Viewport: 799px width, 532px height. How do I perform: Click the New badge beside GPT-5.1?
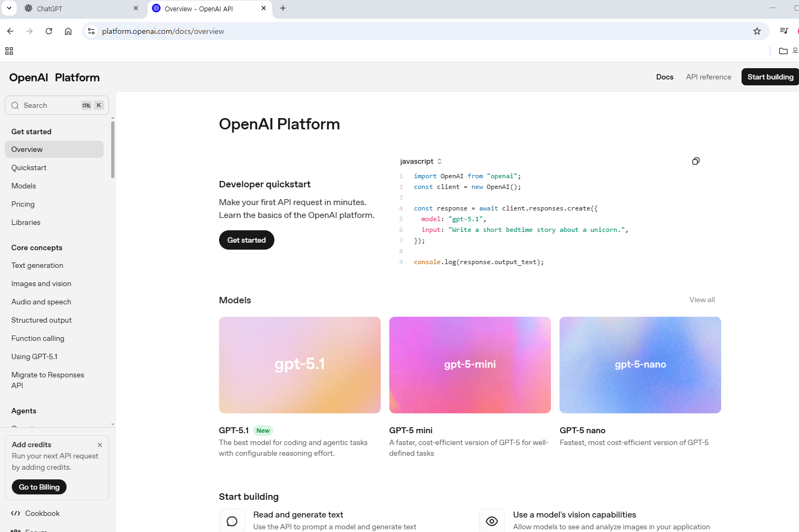coord(263,431)
